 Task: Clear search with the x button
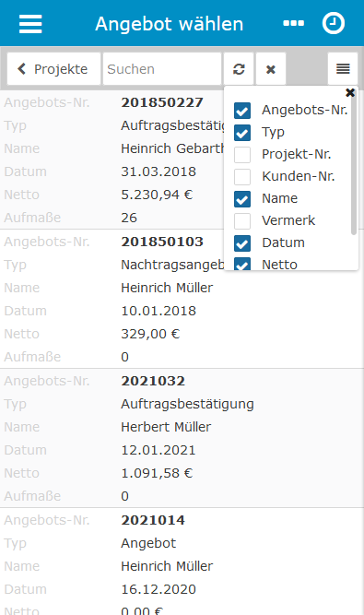tap(271, 69)
